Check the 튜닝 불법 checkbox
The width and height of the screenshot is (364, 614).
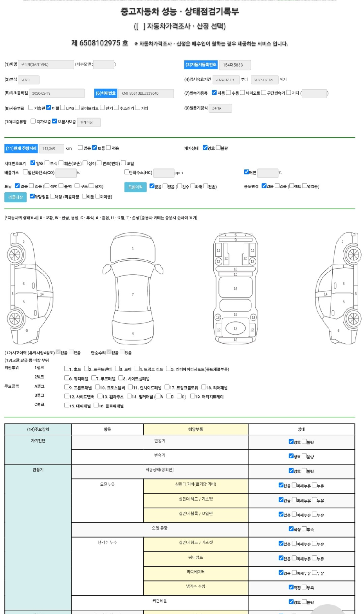61,186
